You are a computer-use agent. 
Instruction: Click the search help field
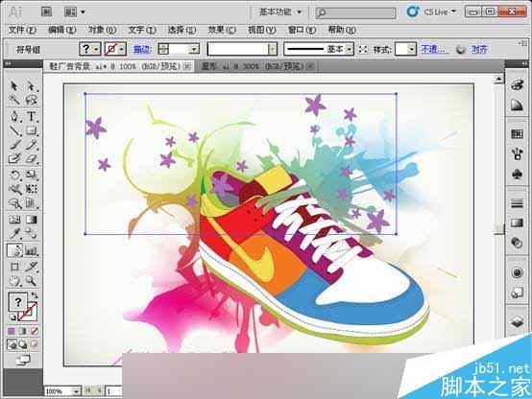(355, 12)
